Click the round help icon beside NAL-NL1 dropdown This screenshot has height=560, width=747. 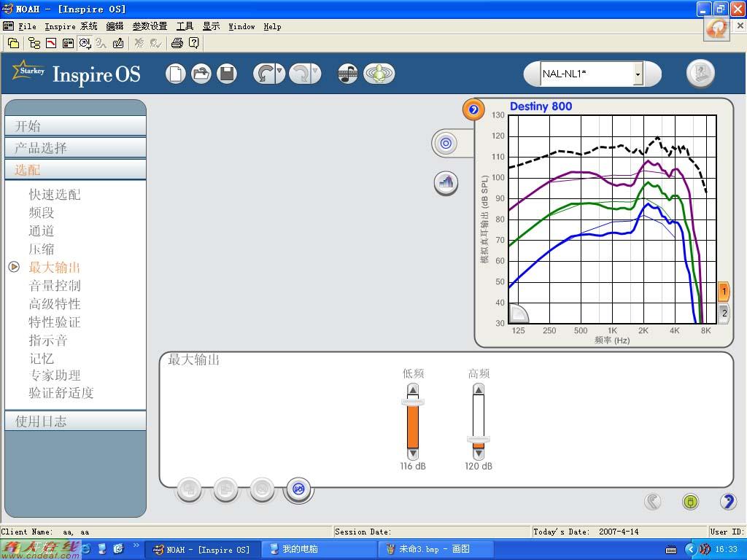700,74
